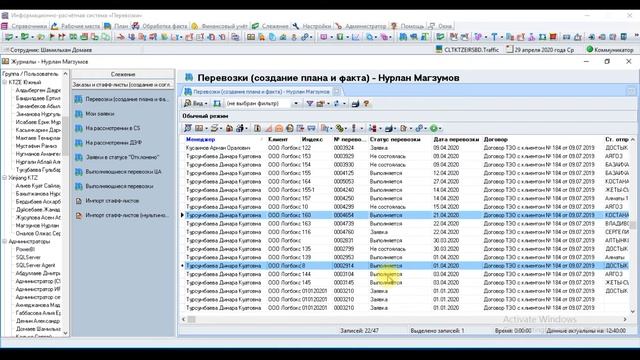Open the filter combo box (не выбран фильтр)
Viewport: 640px width, 360px height.
tap(262, 104)
